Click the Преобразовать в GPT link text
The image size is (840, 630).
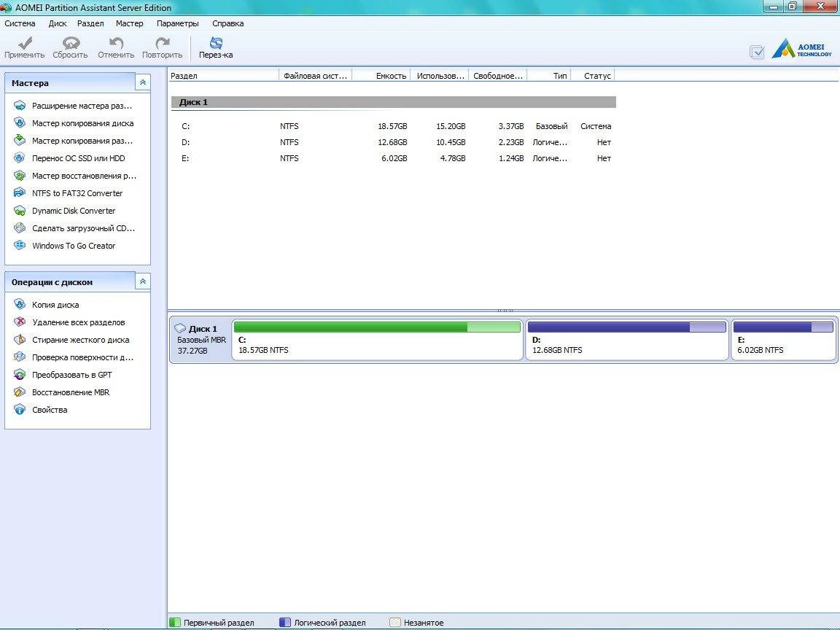click(71, 375)
